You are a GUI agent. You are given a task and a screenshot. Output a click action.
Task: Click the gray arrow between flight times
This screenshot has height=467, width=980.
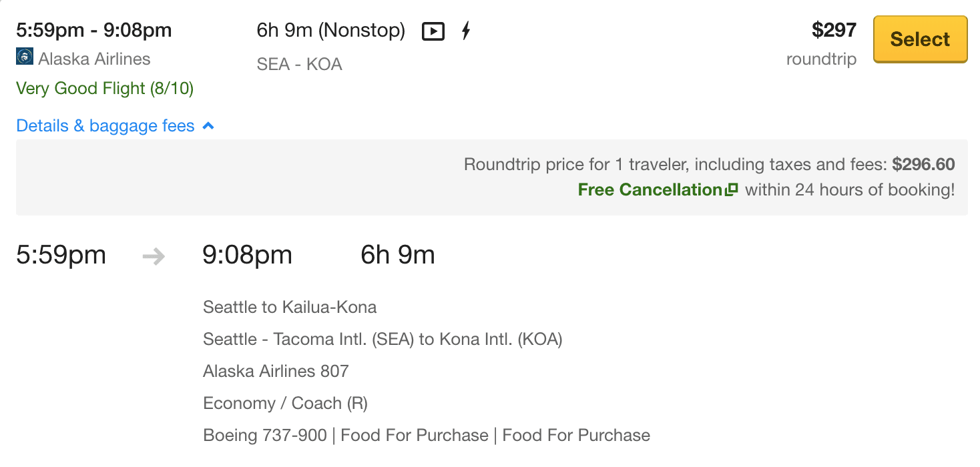coord(154,256)
